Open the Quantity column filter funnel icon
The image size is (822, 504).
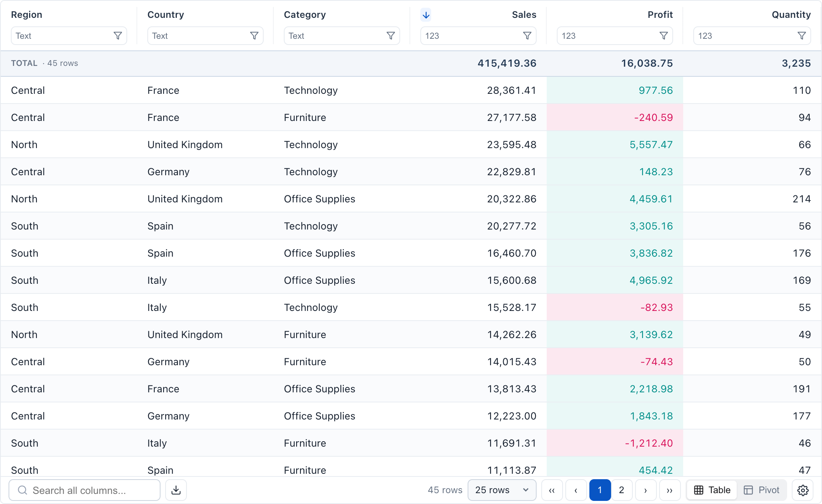[x=802, y=36]
